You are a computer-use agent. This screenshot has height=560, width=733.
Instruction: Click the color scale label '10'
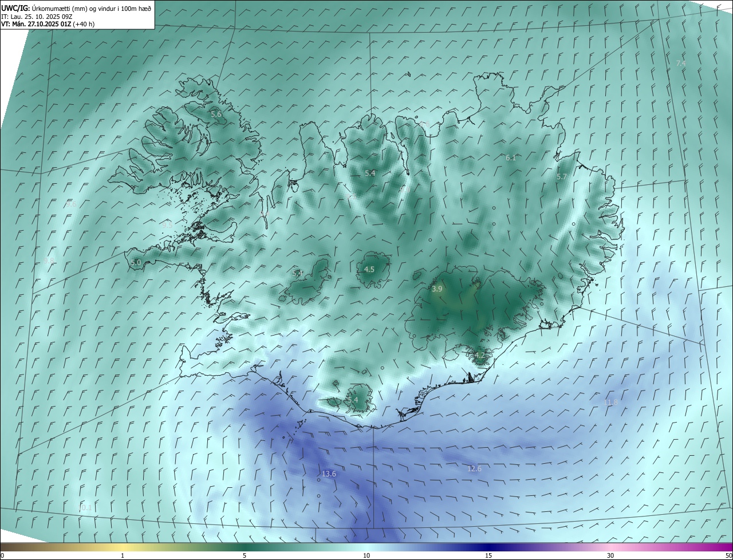(366, 555)
